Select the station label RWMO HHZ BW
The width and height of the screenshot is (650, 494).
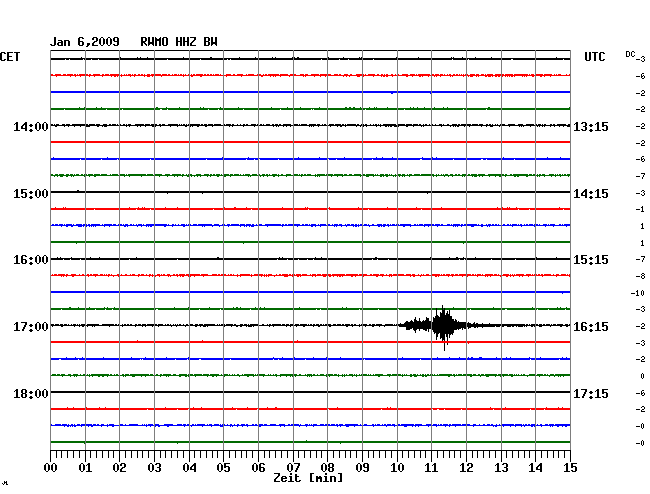[x=179, y=42]
